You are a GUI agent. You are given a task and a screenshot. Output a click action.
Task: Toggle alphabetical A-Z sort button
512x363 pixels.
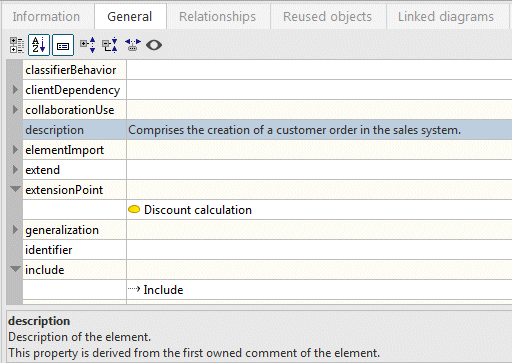click(x=39, y=45)
